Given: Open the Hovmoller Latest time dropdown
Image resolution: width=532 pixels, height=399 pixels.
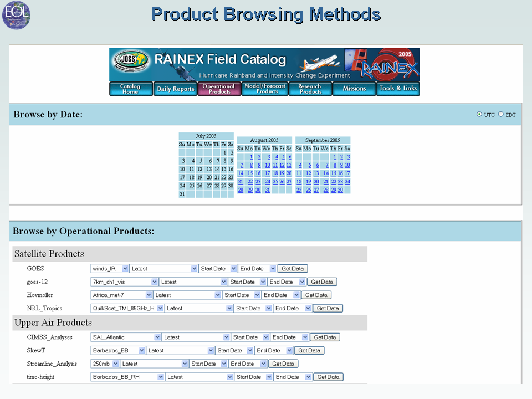Looking at the screenshot, I should 187,295.
